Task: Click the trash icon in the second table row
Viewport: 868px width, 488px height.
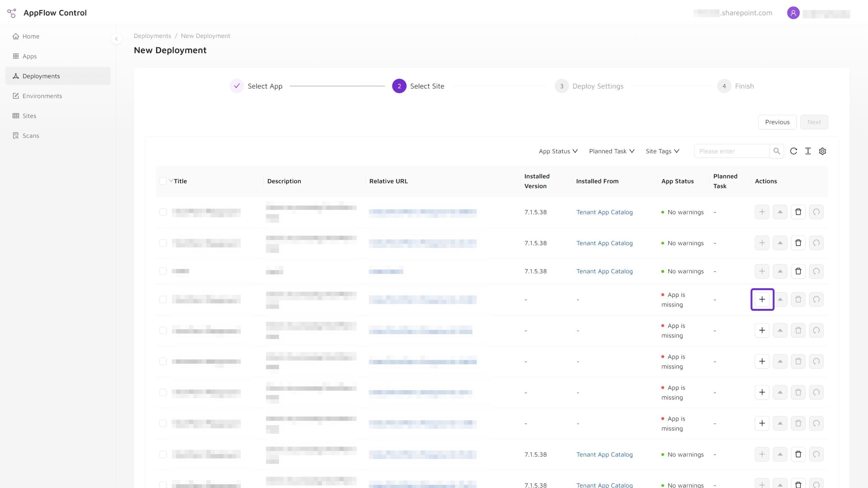Action: point(798,243)
